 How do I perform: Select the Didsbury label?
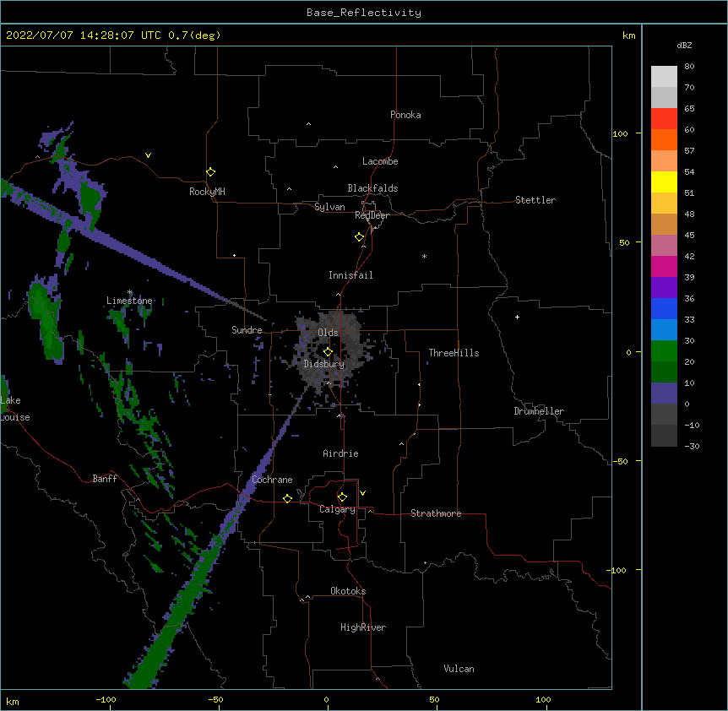[x=323, y=364]
